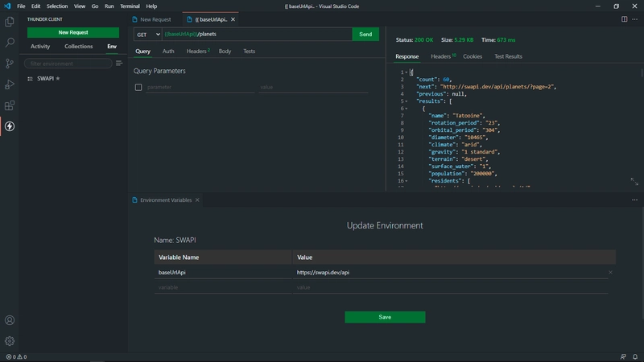This screenshot has height=362, width=644.
Task: Click the query parameter value field
Action: (314, 87)
